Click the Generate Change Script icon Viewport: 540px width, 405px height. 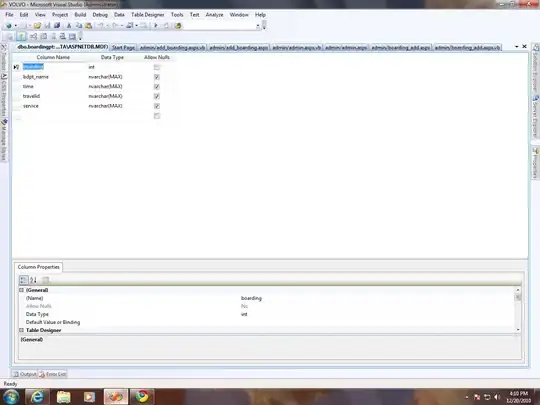10,36
